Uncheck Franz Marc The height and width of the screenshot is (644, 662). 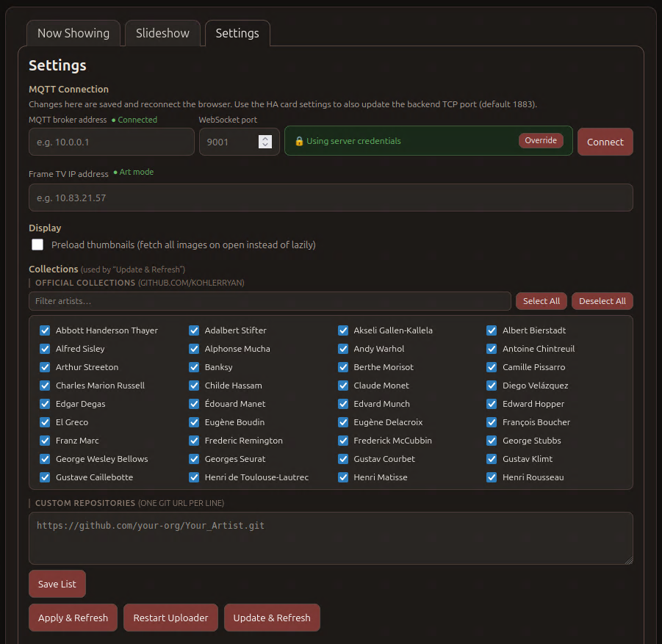tap(45, 441)
